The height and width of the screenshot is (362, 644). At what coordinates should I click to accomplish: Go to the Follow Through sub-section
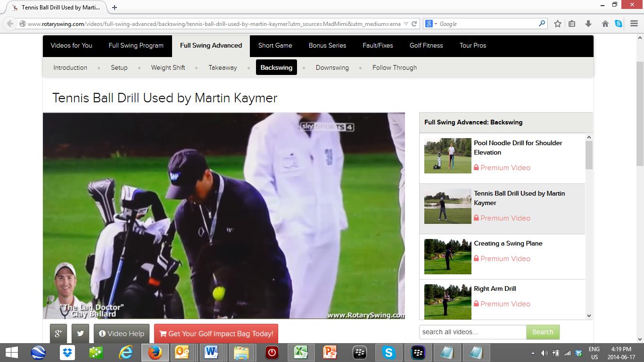[395, 67]
